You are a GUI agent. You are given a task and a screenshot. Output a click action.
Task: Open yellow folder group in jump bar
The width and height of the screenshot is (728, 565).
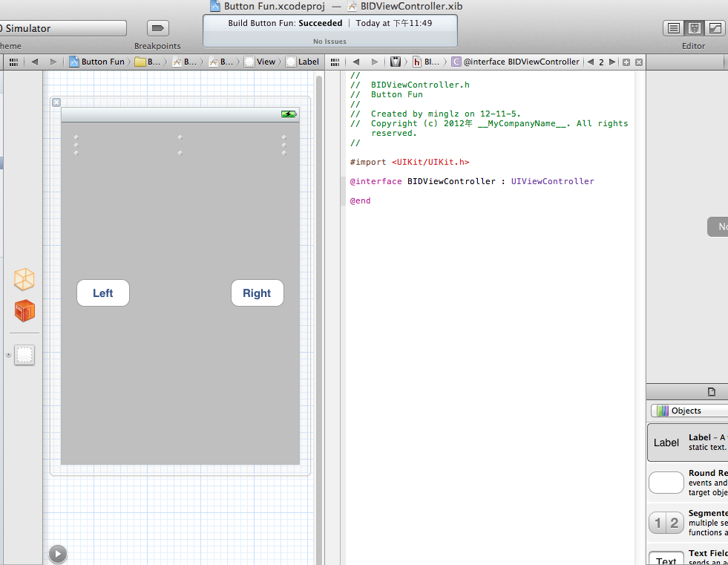(148, 62)
